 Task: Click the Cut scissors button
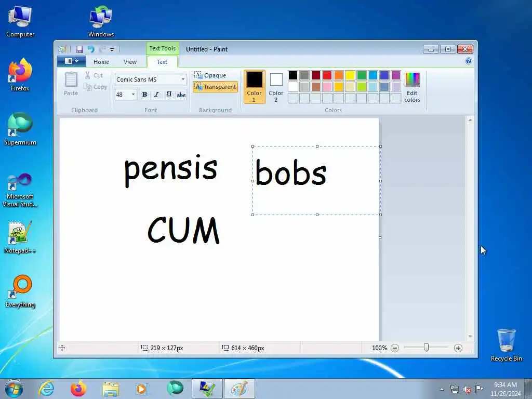tap(94, 75)
